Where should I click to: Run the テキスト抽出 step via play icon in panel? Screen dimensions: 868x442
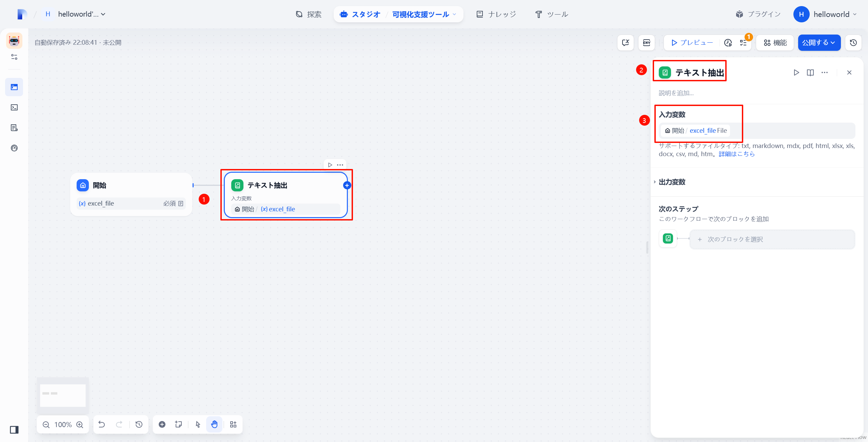(x=796, y=72)
